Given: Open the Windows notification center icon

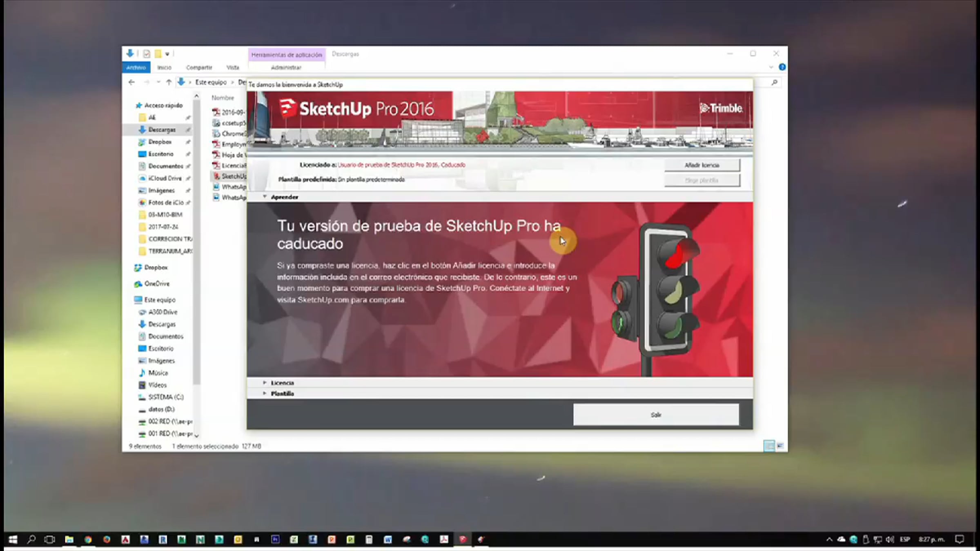Looking at the screenshot, I should tap(960, 539).
